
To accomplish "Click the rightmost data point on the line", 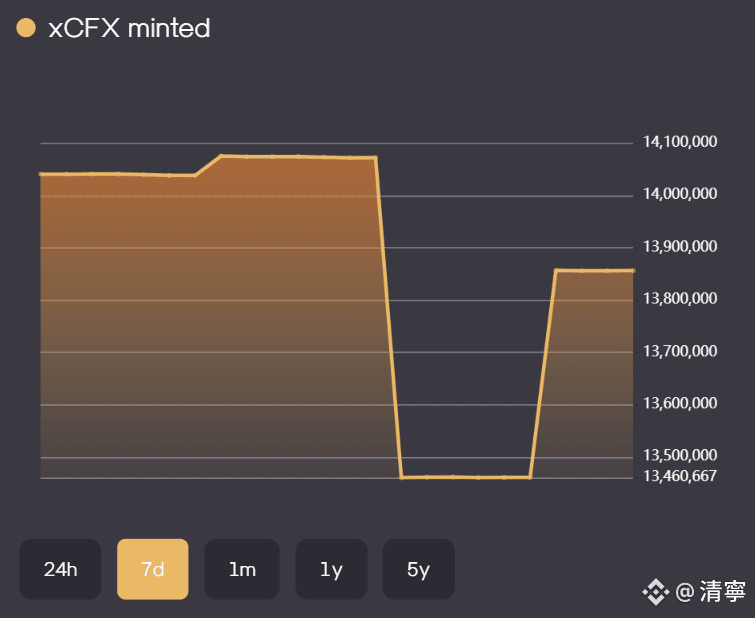I will 632,270.
